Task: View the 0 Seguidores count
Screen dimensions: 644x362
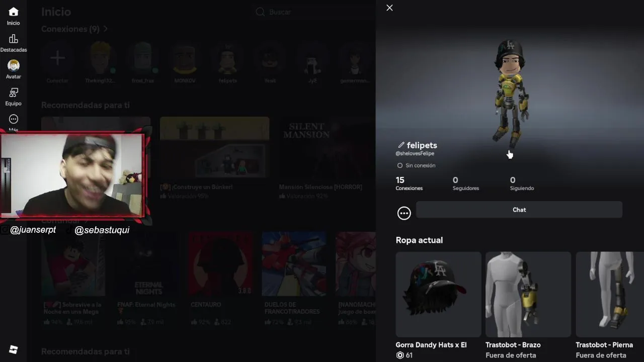Action: pos(466,184)
